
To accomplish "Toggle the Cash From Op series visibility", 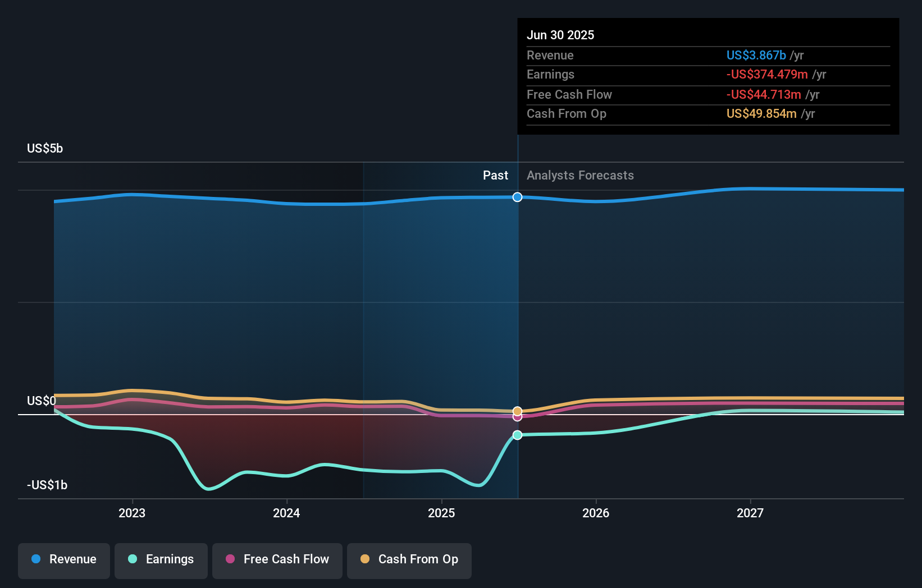I will click(x=409, y=559).
